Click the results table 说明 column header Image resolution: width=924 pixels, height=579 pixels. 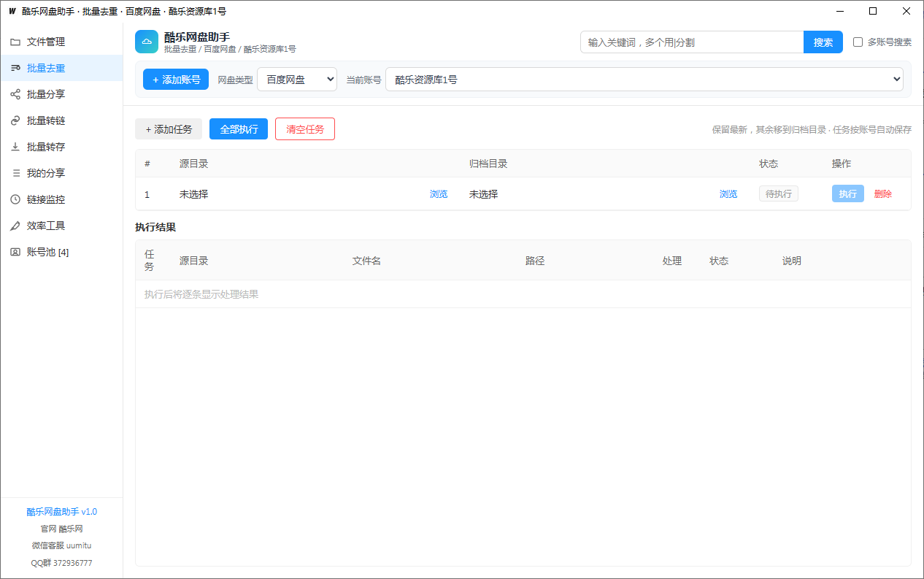(x=792, y=261)
